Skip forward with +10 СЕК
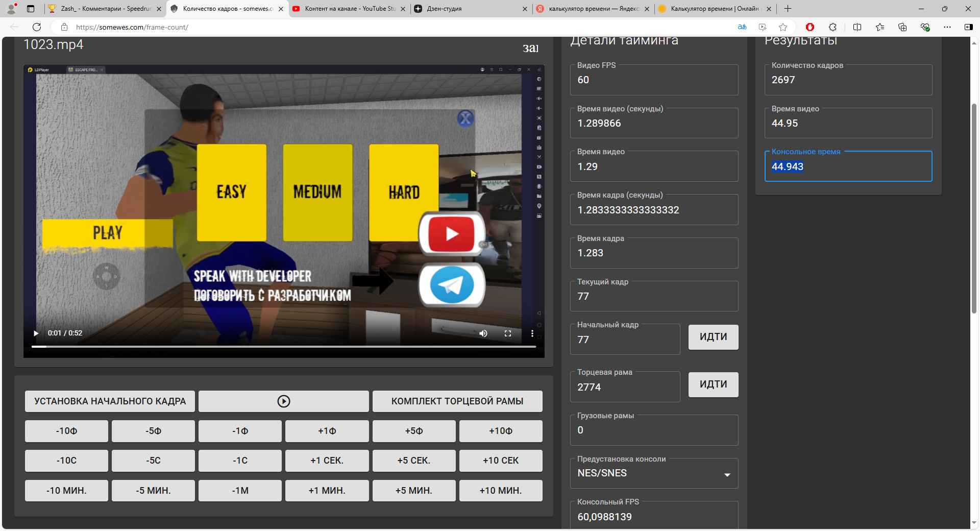 click(x=501, y=461)
